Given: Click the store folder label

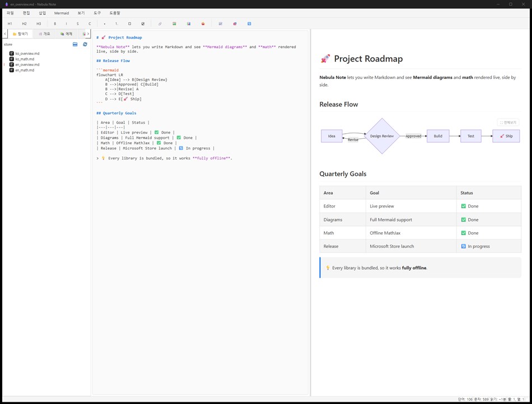Looking at the screenshot, I should tap(8, 44).
